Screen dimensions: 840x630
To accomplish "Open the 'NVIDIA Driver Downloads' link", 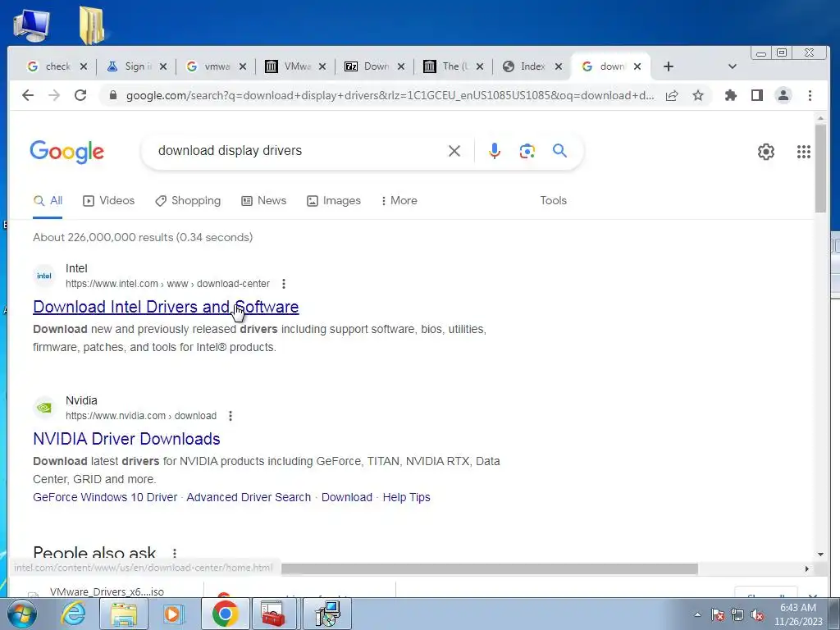I will pos(126,439).
